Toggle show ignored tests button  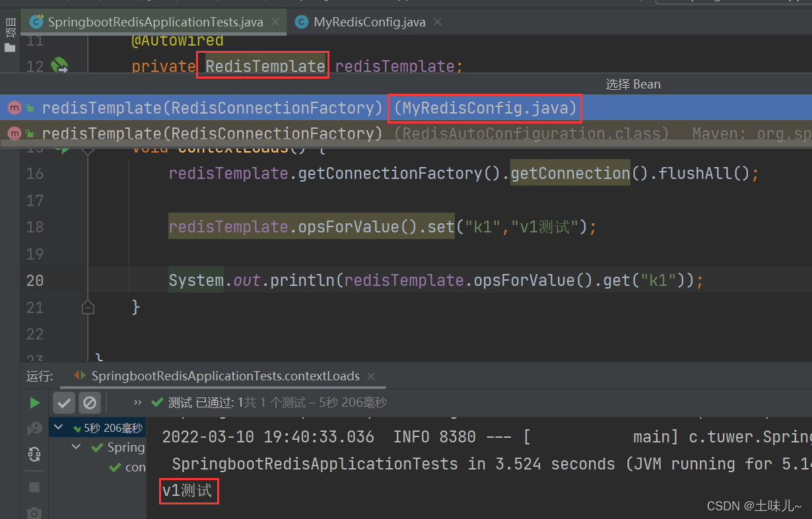coord(90,402)
